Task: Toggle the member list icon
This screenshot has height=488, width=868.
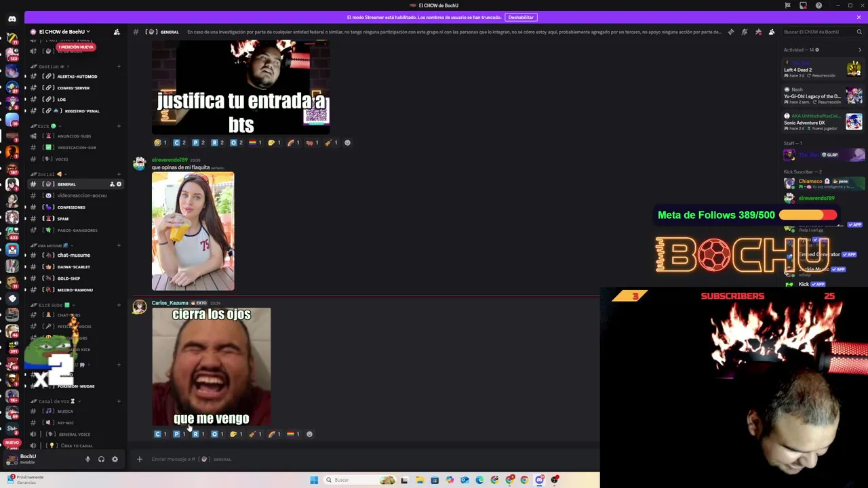Action: tap(771, 32)
